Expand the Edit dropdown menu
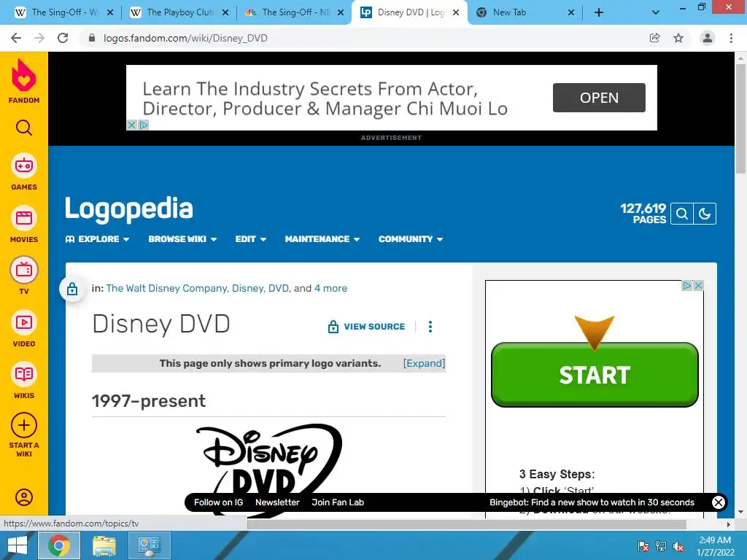The width and height of the screenshot is (747, 560). pos(251,239)
